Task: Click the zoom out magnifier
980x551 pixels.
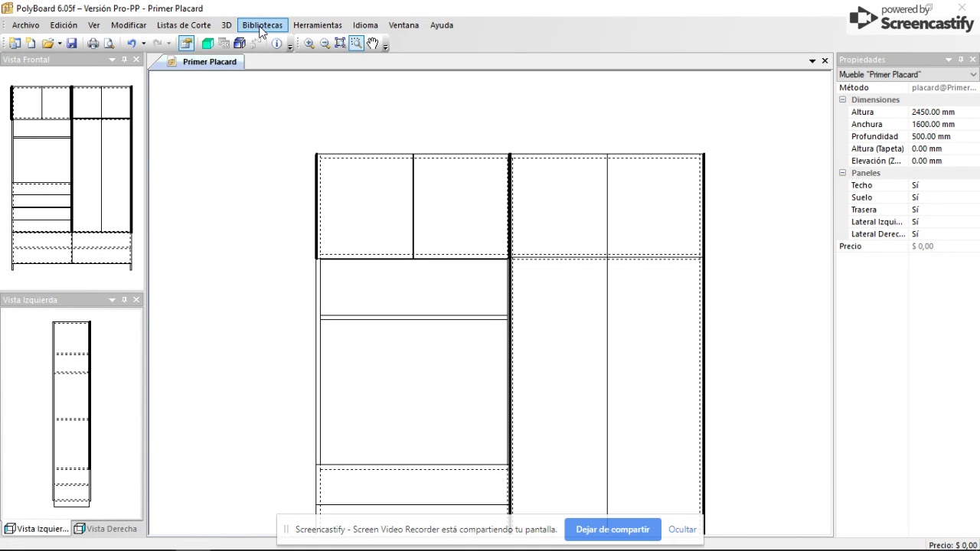Action: pos(325,44)
